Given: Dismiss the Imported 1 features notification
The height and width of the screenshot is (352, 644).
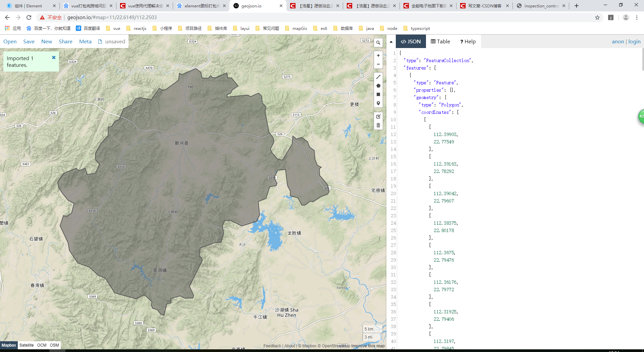Looking at the screenshot, I should pyautogui.click(x=54, y=57).
